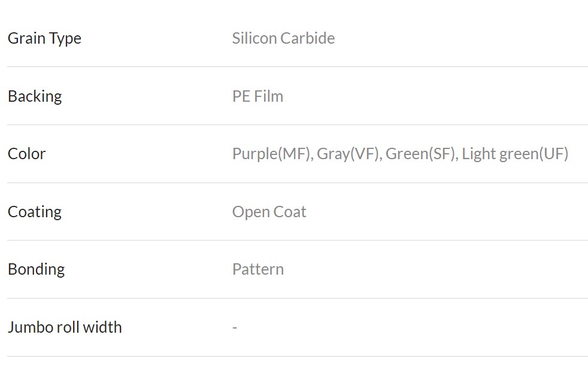The image size is (588, 368).
Task: Click the Backing row label
Action: coord(35,97)
